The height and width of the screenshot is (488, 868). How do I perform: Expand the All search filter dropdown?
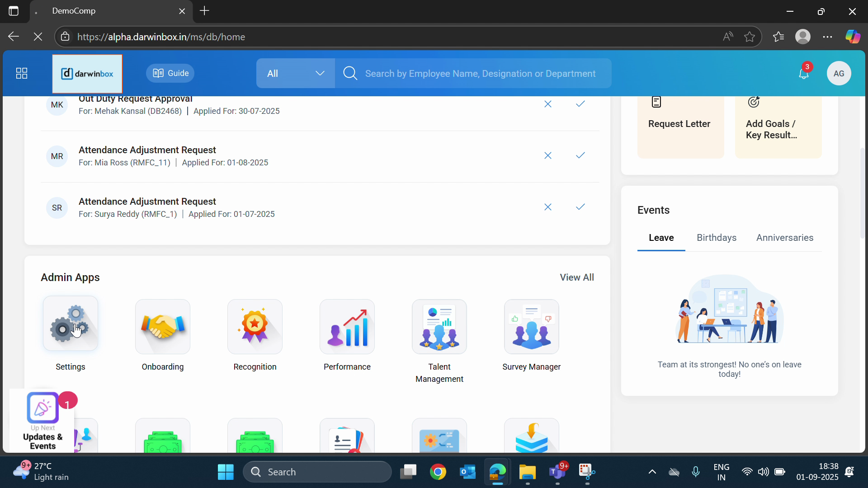[x=296, y=73]
